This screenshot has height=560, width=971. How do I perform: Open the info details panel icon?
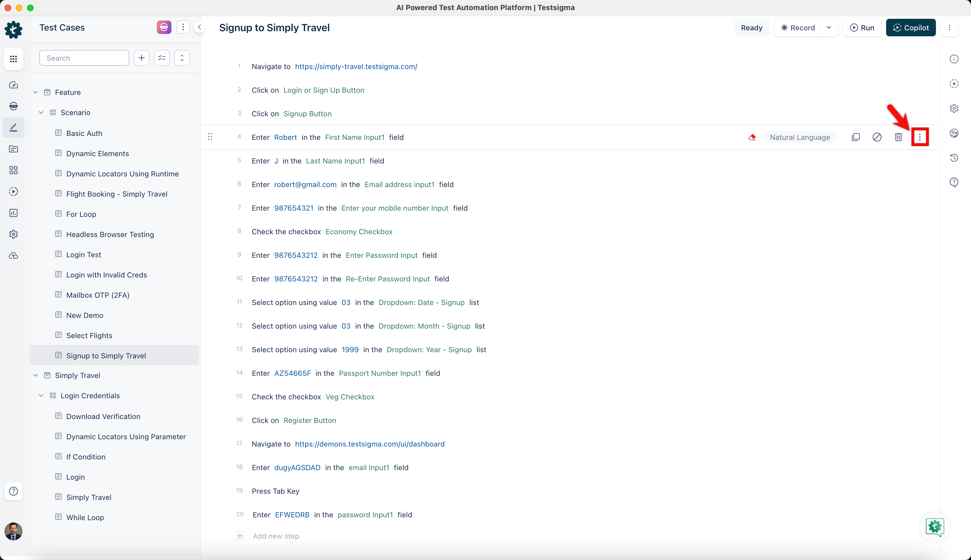pos(954,59)
